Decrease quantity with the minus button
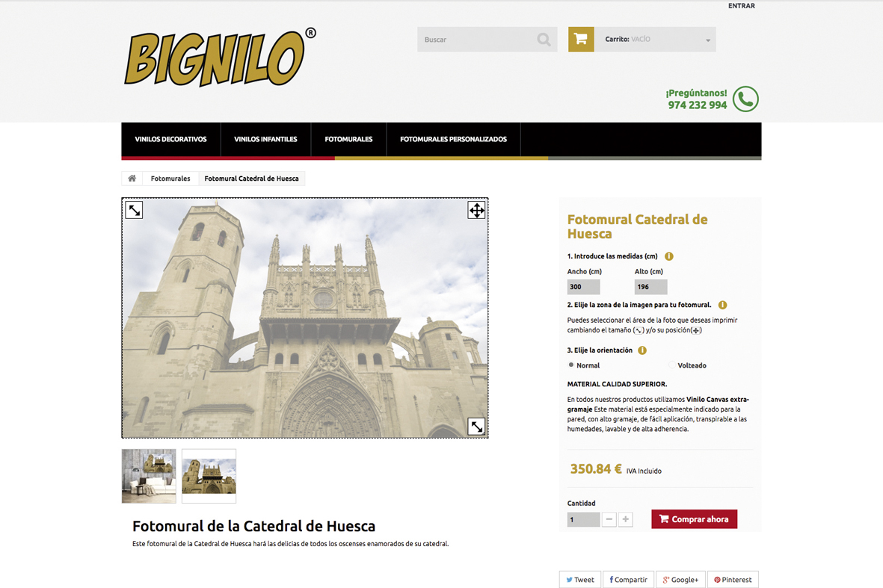Image resolution: width=883 pixels, height=588 pixels. [609, 519]
